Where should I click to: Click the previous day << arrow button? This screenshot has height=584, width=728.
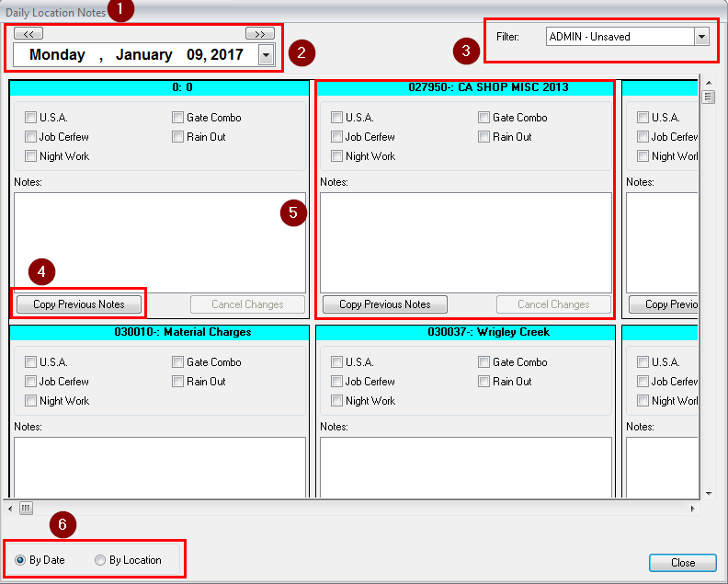pos(28,34)
